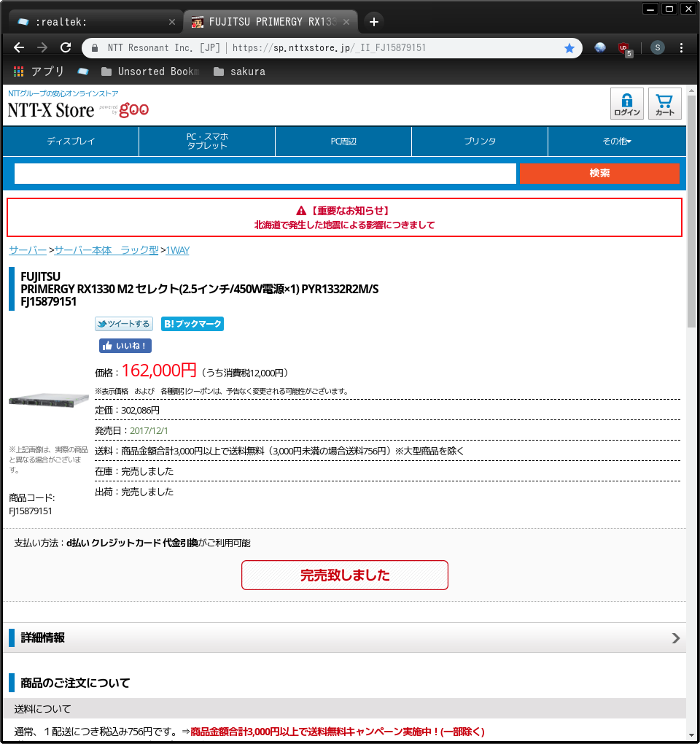
Task: Click the 商品のご注文について heading
Action: 75,683
